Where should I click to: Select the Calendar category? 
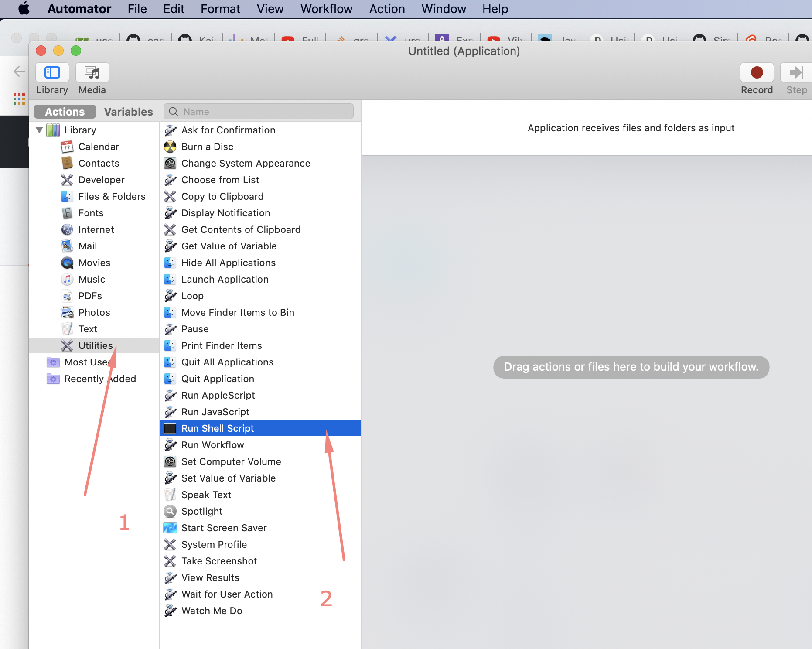[x=94, y=147]
